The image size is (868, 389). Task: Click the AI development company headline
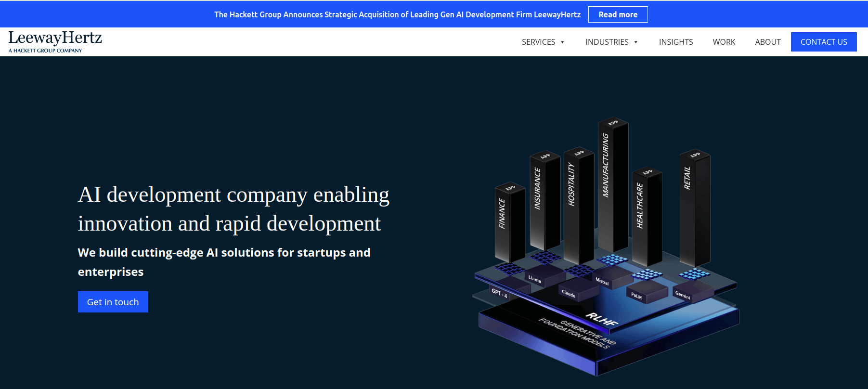(x=233, y=209)
